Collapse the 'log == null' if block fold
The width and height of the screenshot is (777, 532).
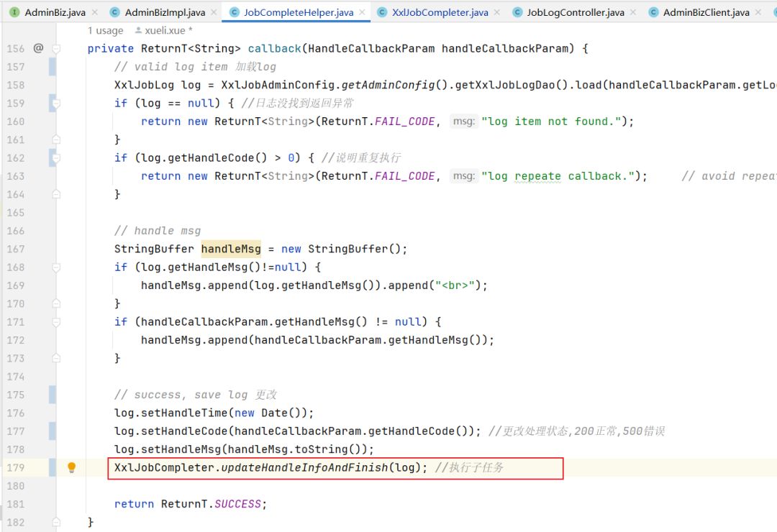(57, 104)
